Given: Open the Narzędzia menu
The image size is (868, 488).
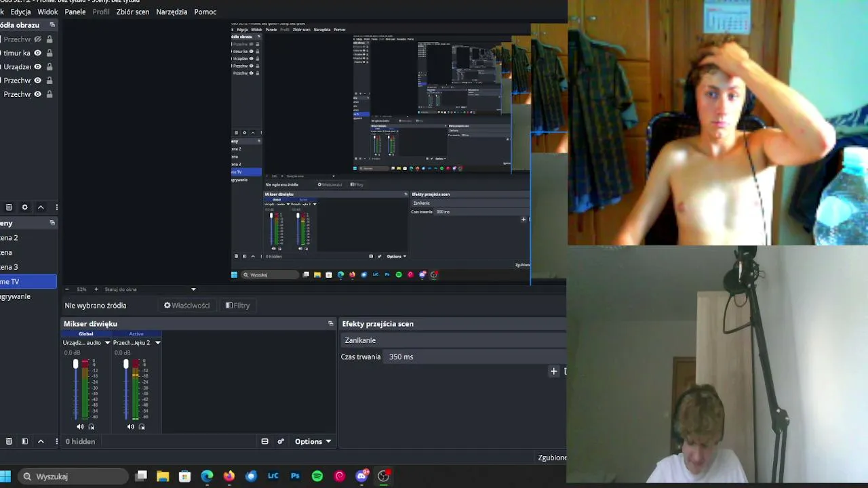Looking at the screenshot, I should [x=172, y=12].
